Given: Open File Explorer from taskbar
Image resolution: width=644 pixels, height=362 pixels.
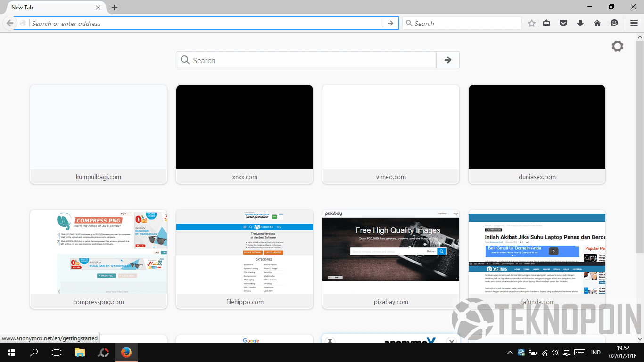Looking at the screenshot, I should click(80, 353).
